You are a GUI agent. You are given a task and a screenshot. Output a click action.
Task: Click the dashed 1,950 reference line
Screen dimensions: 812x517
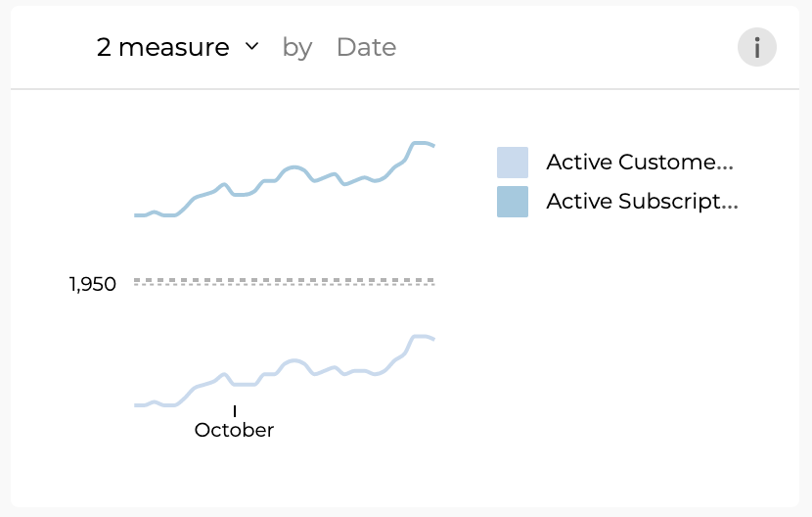pyautogui.click(x=284, y=282)
